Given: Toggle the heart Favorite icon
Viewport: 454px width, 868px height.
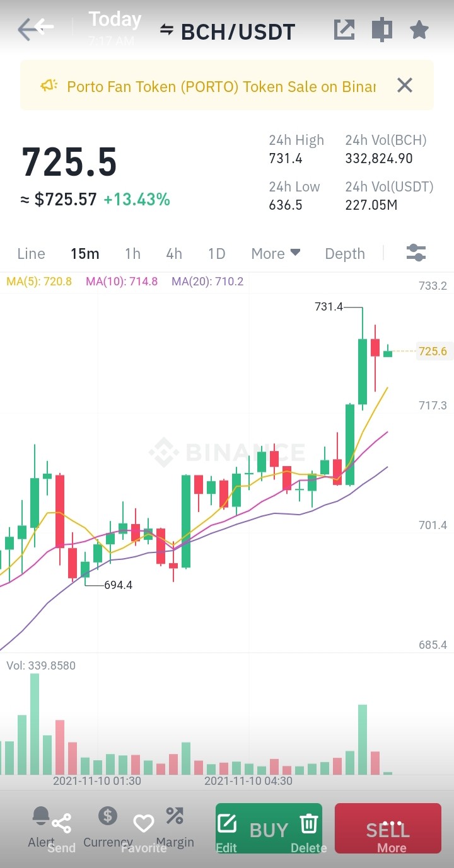Looking at the screenshot, I should (x=144, y=823).
